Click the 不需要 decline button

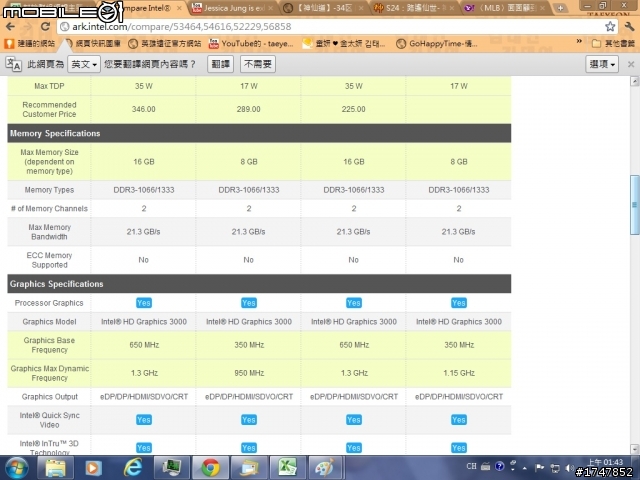(258, 64)
